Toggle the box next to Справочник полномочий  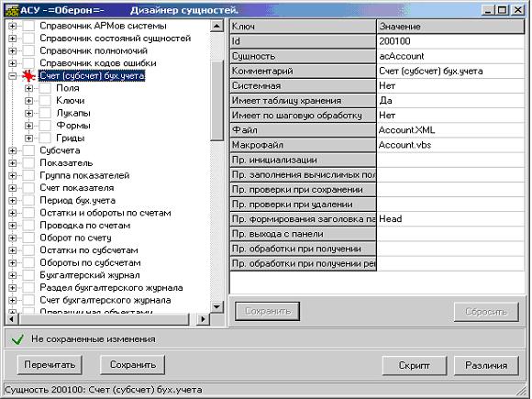click(x=28, y=50)
